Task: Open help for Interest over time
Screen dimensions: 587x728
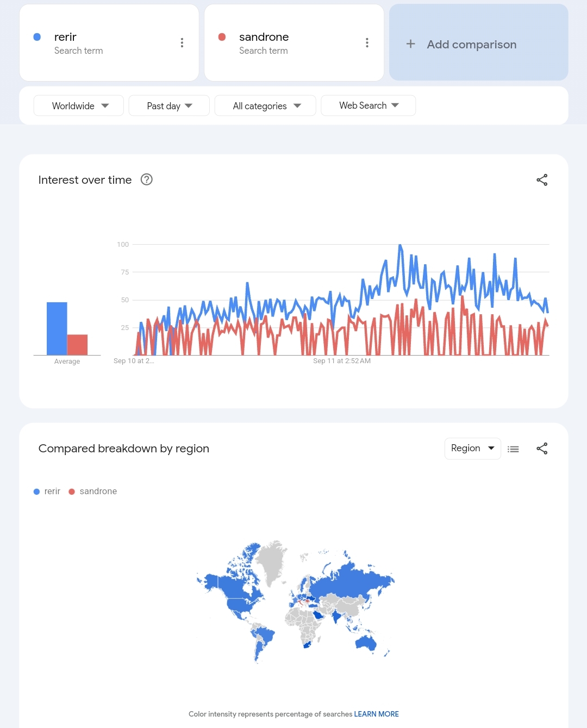Action: tap(147, 179)
